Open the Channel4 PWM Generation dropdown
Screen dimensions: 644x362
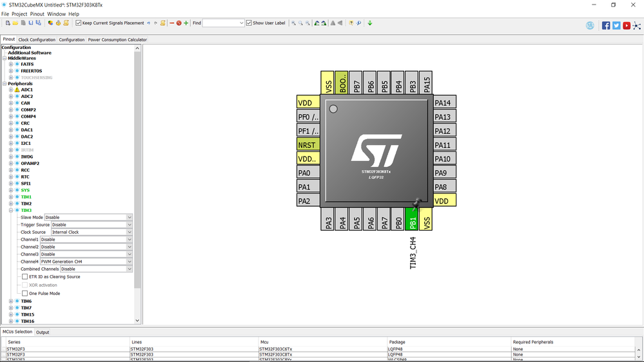86,262
